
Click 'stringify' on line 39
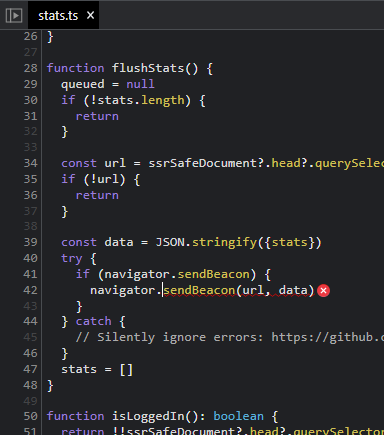[224, 242]
